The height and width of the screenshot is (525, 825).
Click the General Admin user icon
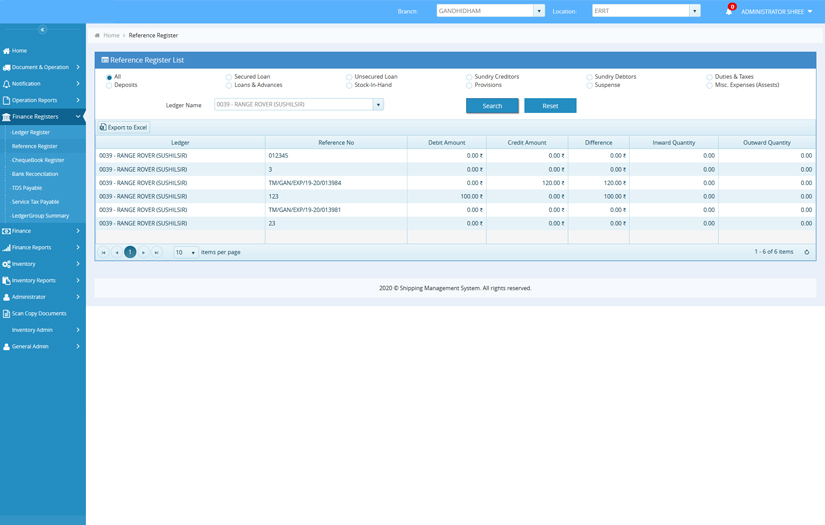point(6,347)
